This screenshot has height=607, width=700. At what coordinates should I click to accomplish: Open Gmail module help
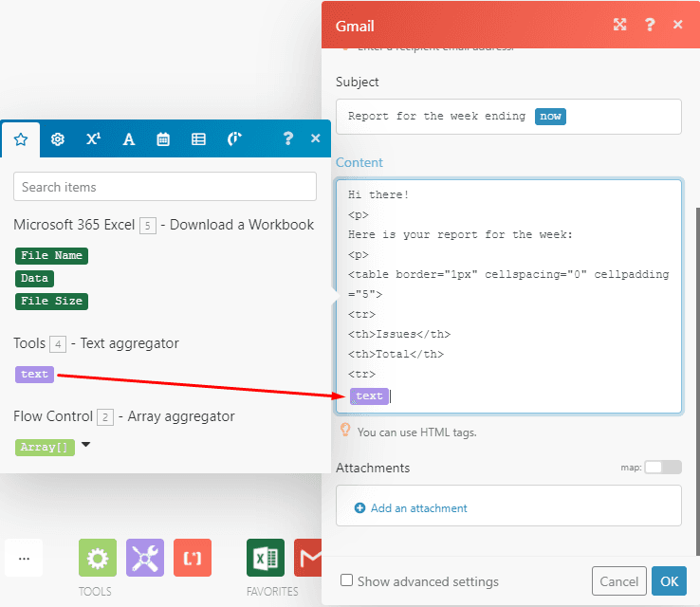click(650, 26)
